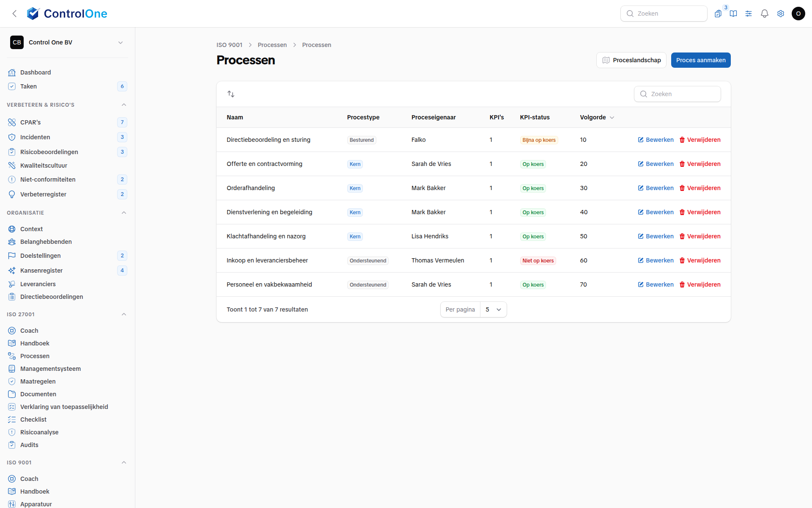Click the ControlOne logo

click(x=67, y=14)
